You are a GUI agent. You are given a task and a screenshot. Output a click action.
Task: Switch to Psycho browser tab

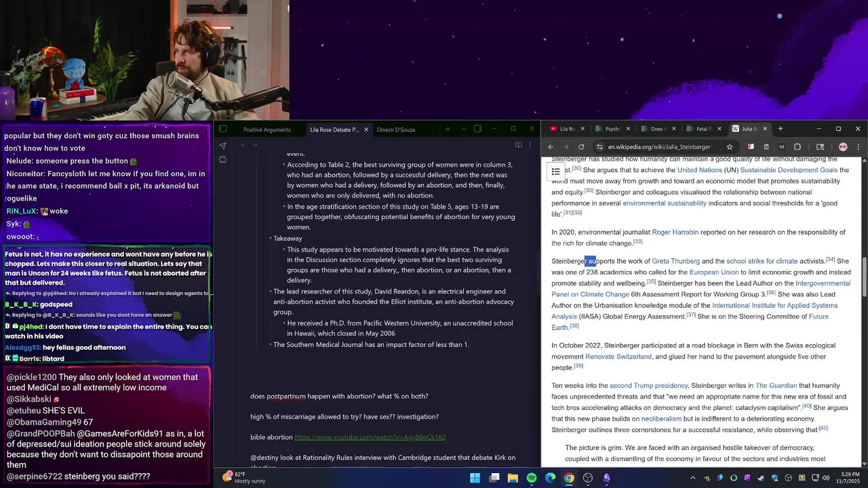pyautogui.click(x=612, y=129)
